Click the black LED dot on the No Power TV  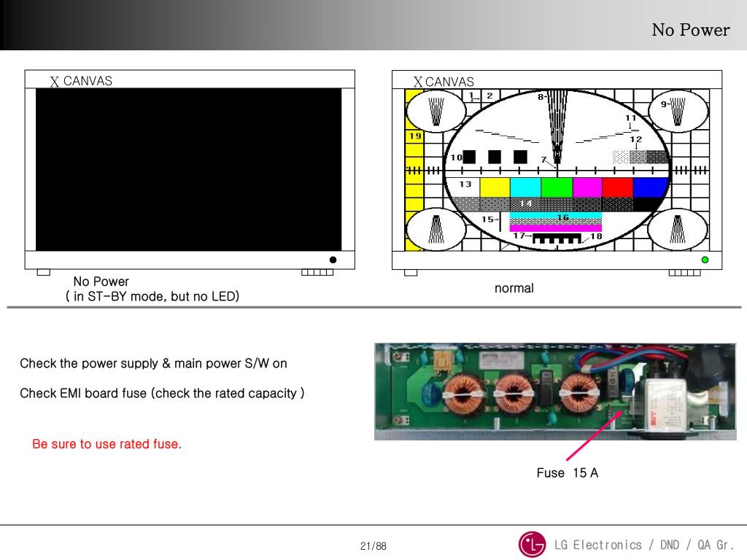(333, 260)
